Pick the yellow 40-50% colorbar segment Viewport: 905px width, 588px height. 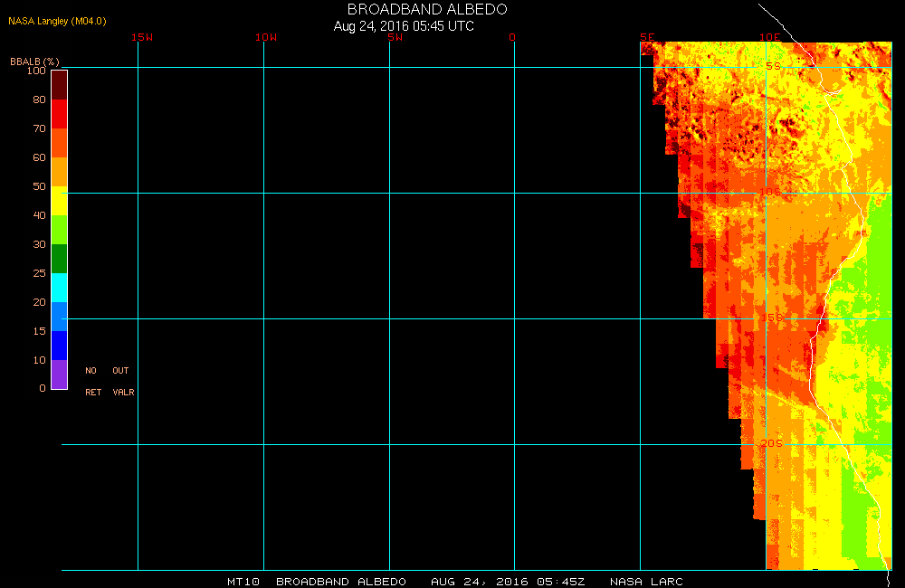pos(59,200)
